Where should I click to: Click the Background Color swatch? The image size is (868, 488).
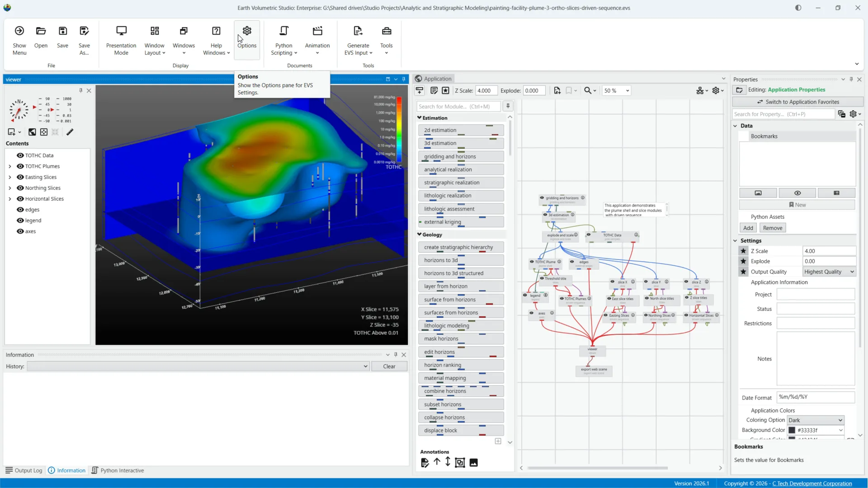(x=792, y=430)
